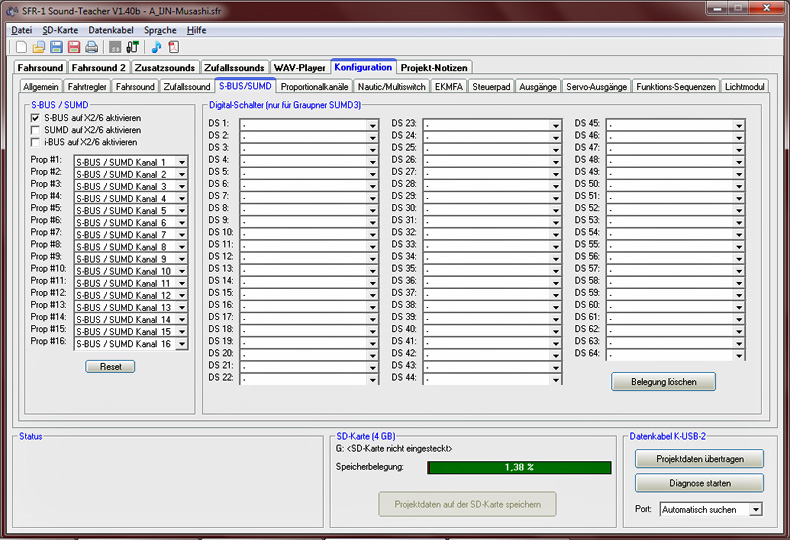Open the Prop #1 channel dropdown
Viewport: 790px width, 540px height.
(181, 162)
